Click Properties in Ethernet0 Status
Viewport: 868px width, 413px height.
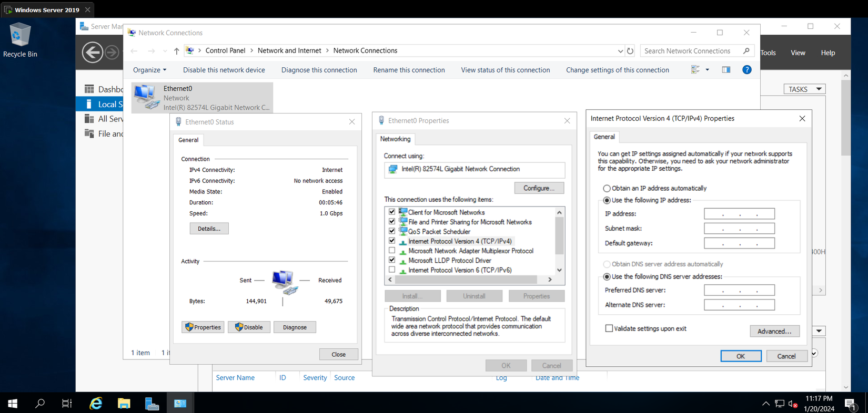[203, 327]
